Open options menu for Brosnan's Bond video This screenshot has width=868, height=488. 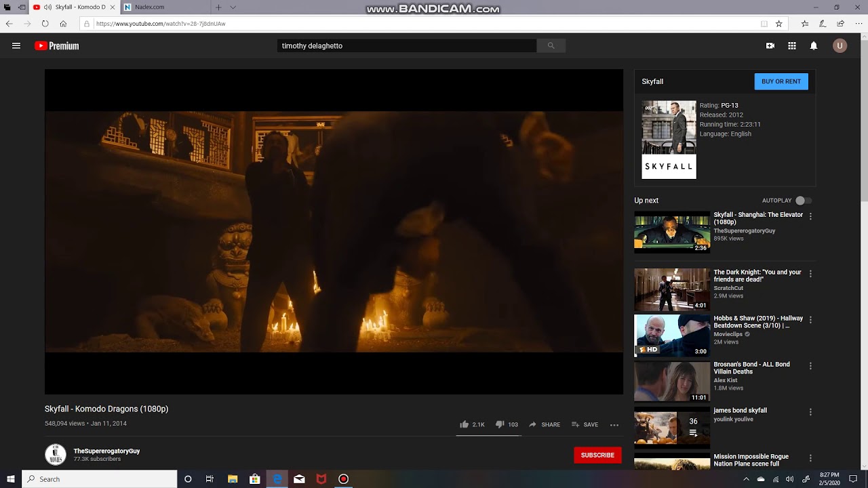point(810,366)
